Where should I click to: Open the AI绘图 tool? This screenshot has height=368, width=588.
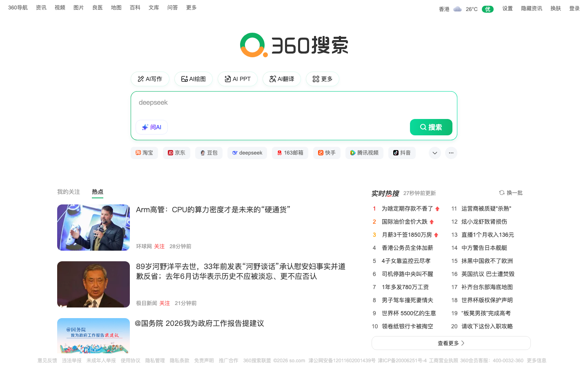click(194, 79)
